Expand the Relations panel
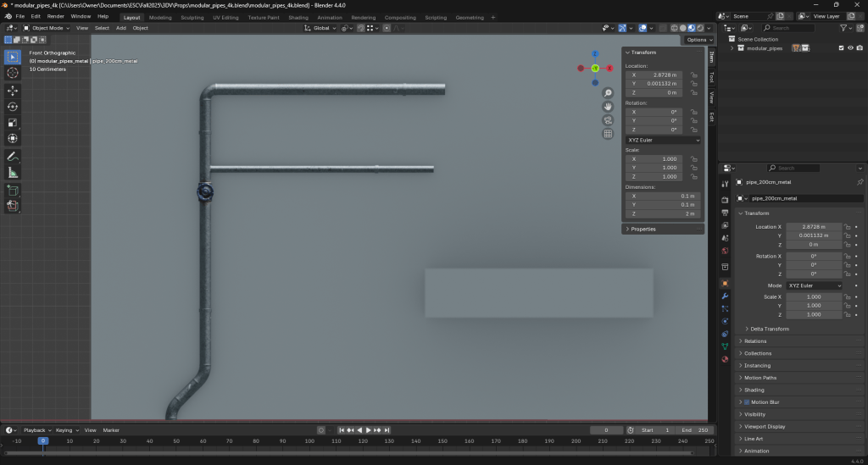Image resolution: width=868 pixels, height=465 pixels. point(754,341)
